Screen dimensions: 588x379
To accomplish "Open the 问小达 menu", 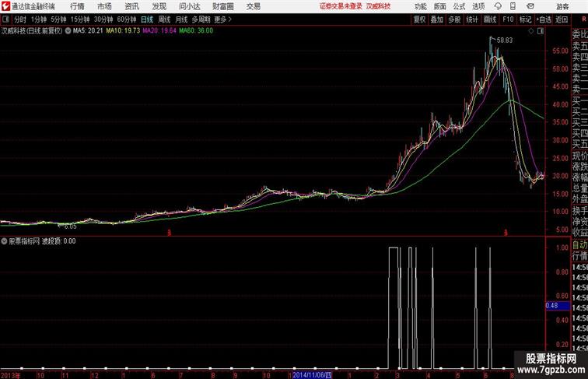I will click(x=189, y=6).
